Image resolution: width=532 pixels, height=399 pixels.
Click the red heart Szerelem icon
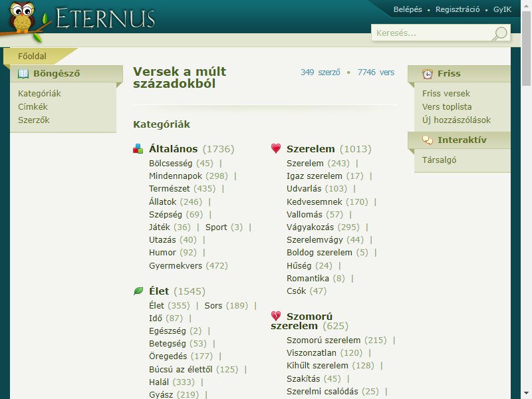point(276,148)
